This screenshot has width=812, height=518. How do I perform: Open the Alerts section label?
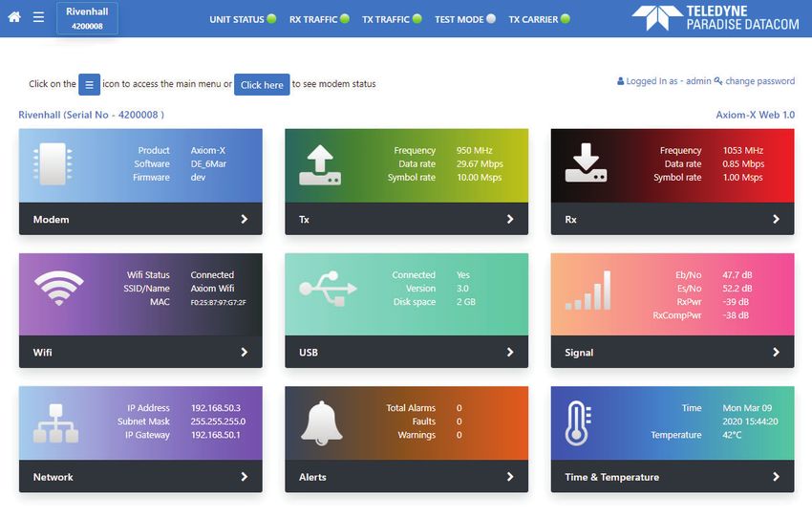pos(312,477)
